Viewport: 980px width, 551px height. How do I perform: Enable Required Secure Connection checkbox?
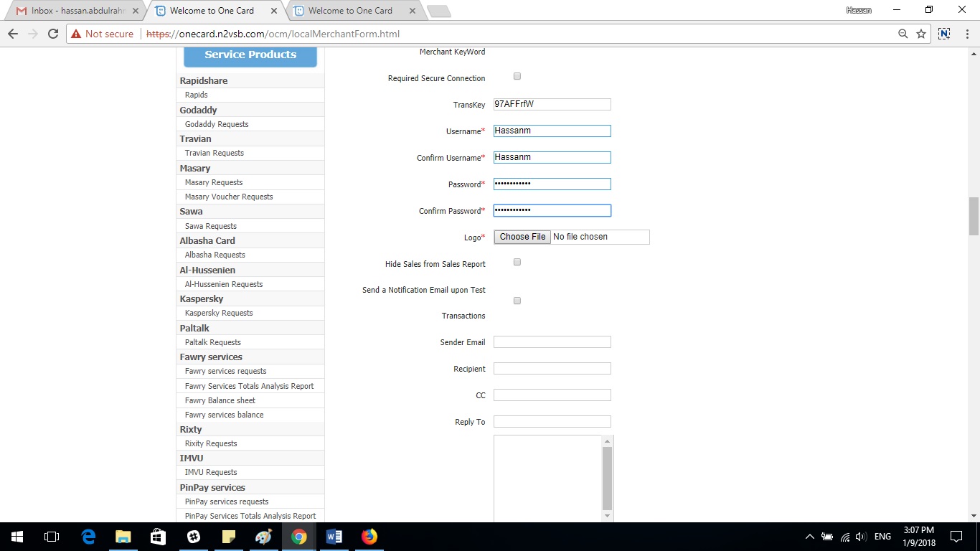tap(517, 76)
